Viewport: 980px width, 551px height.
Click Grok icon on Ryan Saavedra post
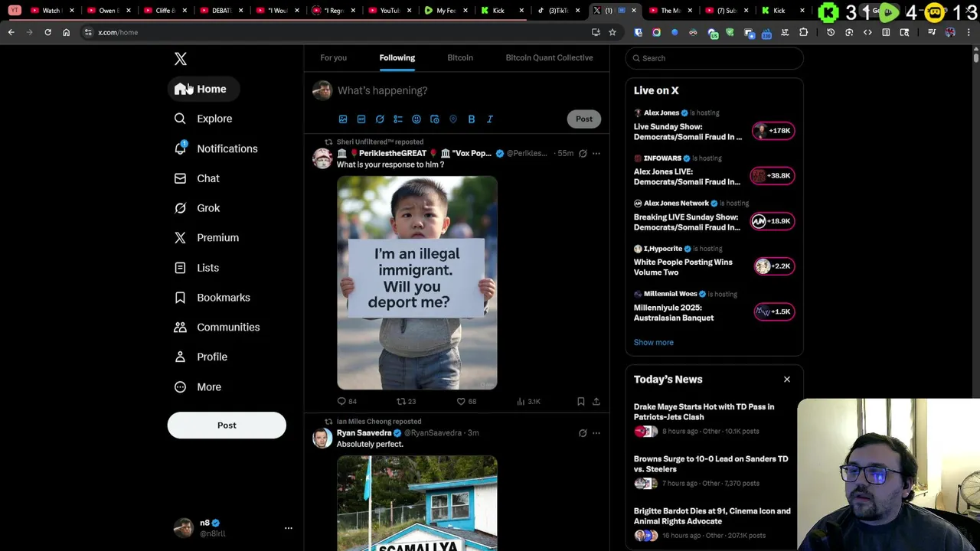click(583, 433)
